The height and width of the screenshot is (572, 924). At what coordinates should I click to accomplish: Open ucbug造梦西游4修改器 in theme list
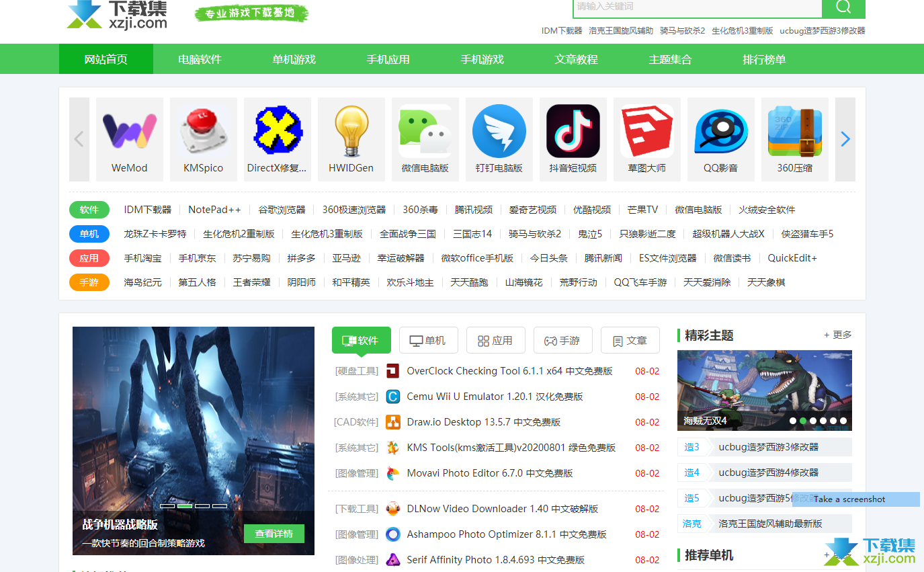click(x=768, y=473)
